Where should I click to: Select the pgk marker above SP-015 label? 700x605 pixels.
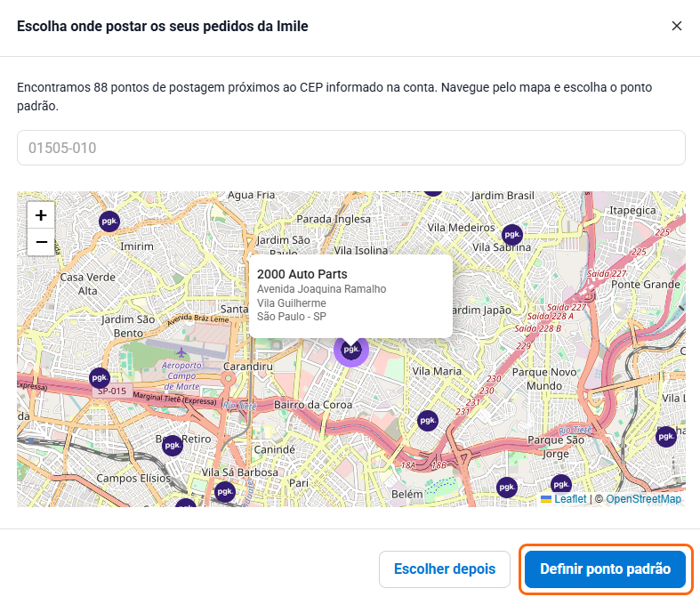click(100, 378)
